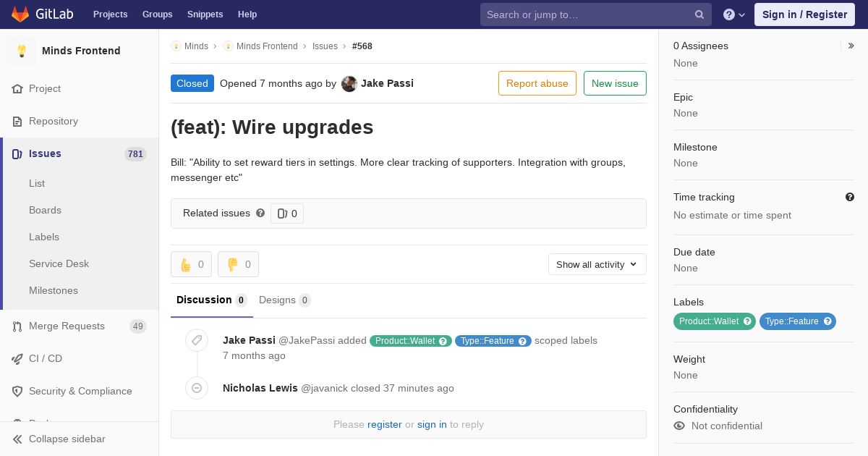Click help icon on sidebar Product::Wallet label
This screenshot has height=456, width=868.
point(748,321)
